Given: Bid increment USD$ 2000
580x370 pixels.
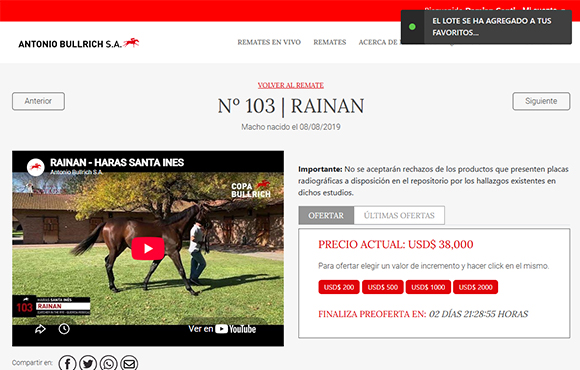Looking at the screenshot, I should point(475,287).
